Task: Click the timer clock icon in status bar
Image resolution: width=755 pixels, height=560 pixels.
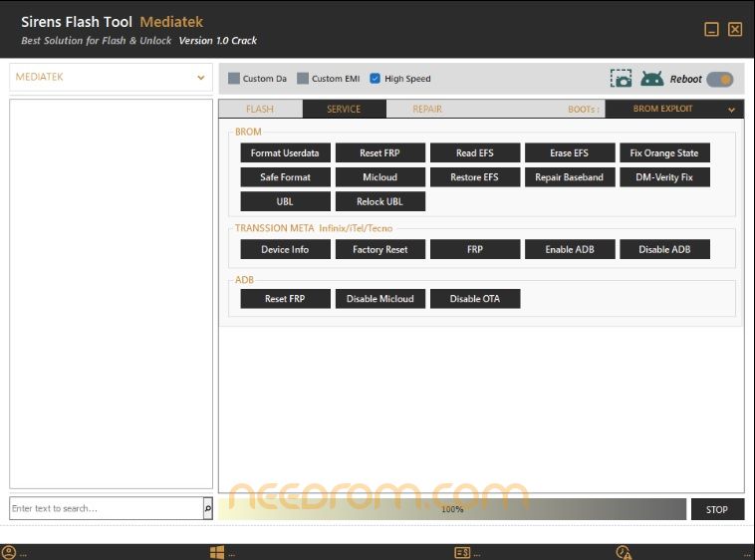Action: [x=624, y=552]
